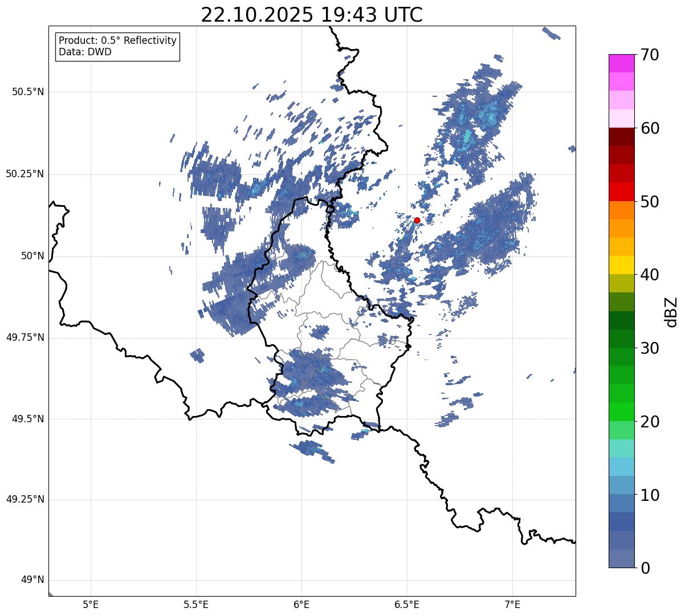
Task: Click the red radar site marker dot
Action: [x=417, y=220]
